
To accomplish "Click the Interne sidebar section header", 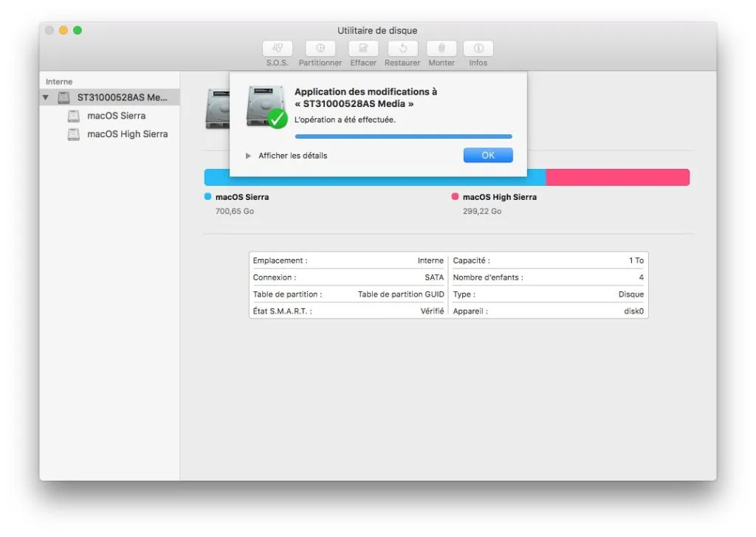I will pos(59,82).
